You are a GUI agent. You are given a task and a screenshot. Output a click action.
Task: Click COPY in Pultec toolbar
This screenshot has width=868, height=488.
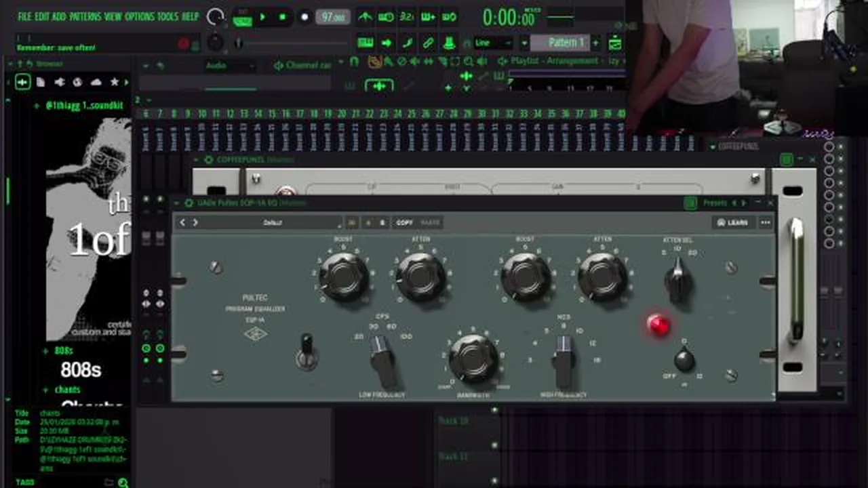pos(405,222)
